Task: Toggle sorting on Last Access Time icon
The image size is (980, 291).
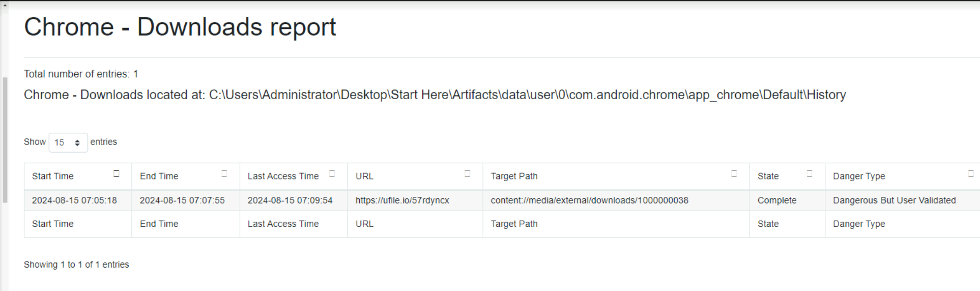Action: pos(332,174)
